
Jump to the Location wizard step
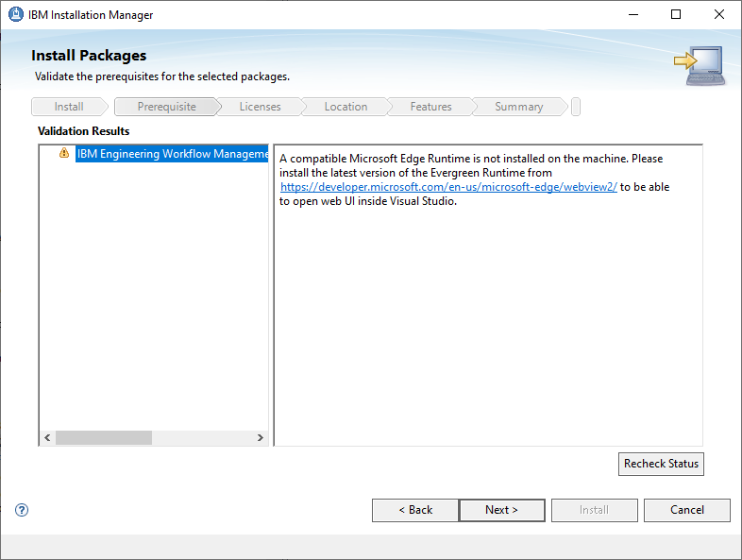point(346,107)
